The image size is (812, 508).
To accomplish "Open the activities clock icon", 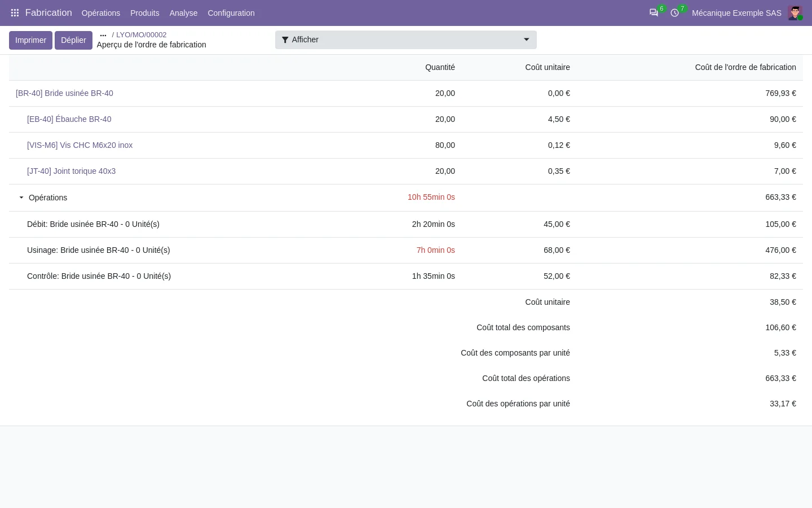I will point(674,13).
